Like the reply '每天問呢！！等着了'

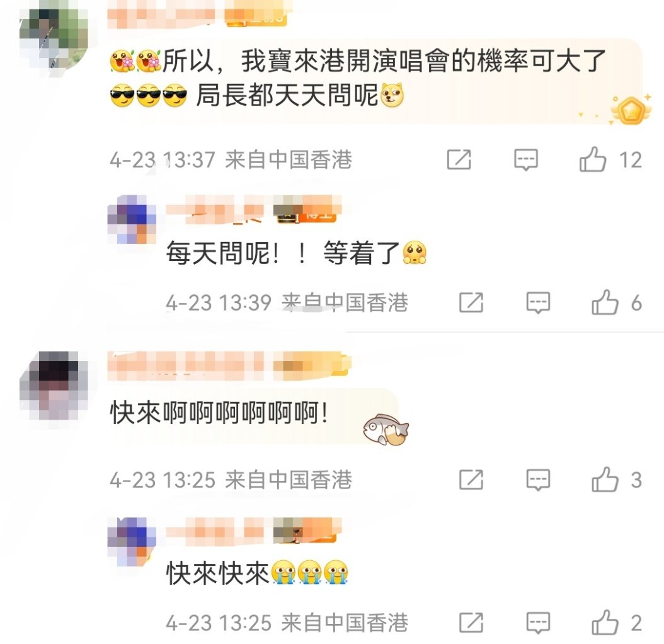tap(605, 302)
